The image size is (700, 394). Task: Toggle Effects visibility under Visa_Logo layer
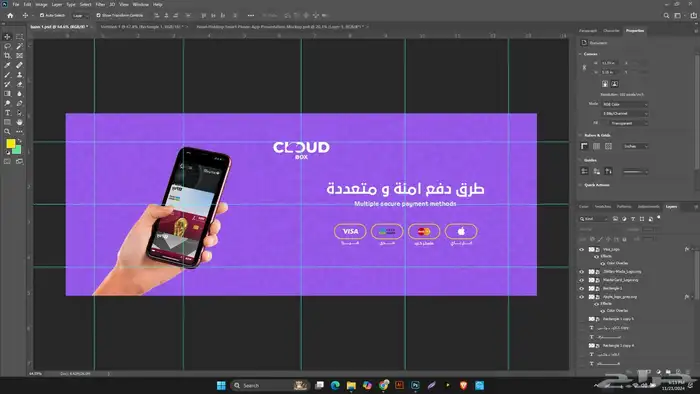point(596,257)
